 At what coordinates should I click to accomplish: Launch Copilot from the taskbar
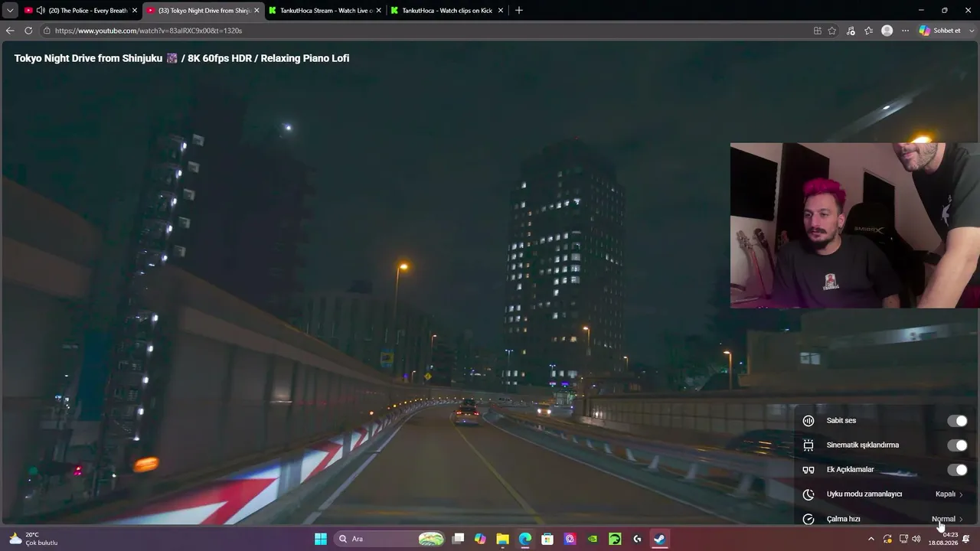(480, 539)
